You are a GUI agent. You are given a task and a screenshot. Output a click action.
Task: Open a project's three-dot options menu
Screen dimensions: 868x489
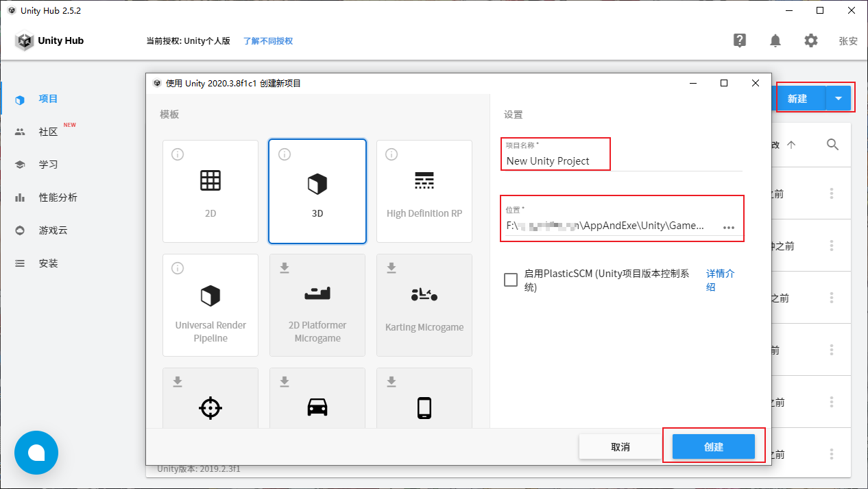pos(832,193)
